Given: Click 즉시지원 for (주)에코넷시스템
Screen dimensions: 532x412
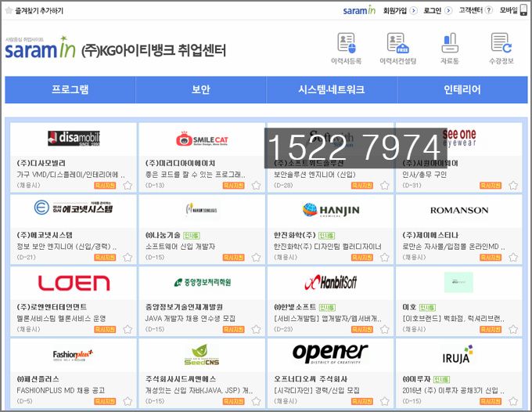Looking at the screenshot, I should pos(105,258).
